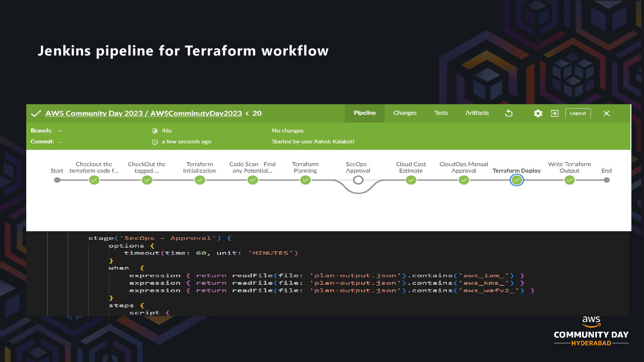Select the Terraform Deploy stage node

click(x=517, y=180)
